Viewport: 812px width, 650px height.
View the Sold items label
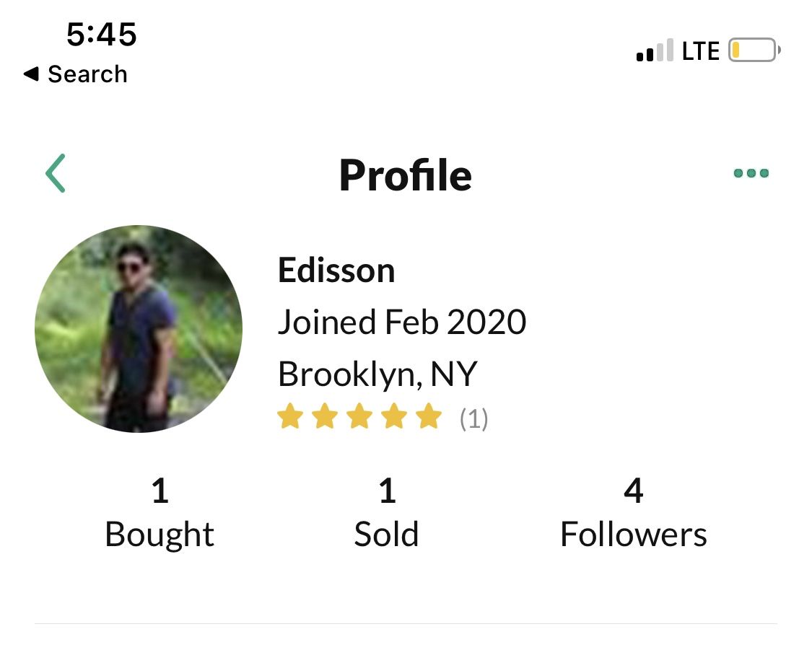pyautogui.click(x=386, y=535)
